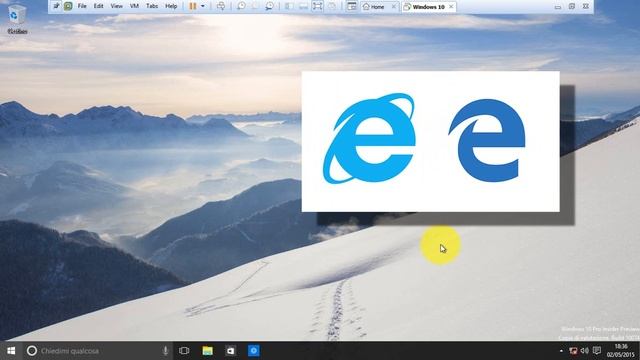Click the Cortana circle icon
This screenshot has height=360, width=640.
point(32,351)
